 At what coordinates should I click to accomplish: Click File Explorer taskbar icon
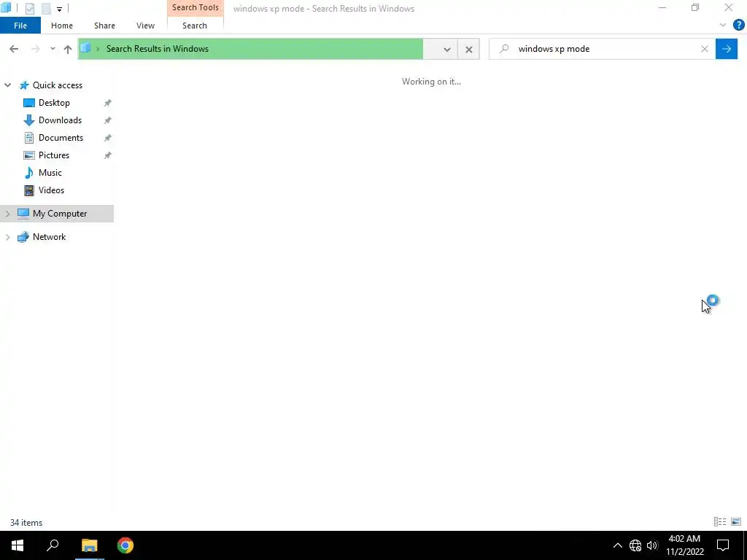coord(89,545)
